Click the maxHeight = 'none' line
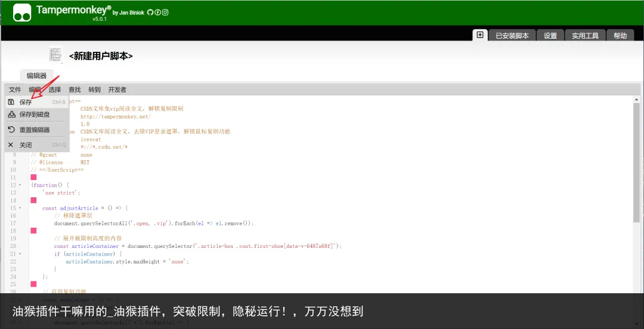The height and width of the screenshot is (329, 644). point(128,261)
